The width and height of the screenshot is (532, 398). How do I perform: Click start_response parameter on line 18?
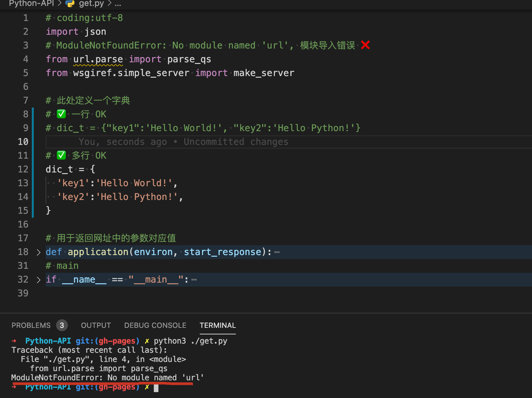click(x=223, y=252)
